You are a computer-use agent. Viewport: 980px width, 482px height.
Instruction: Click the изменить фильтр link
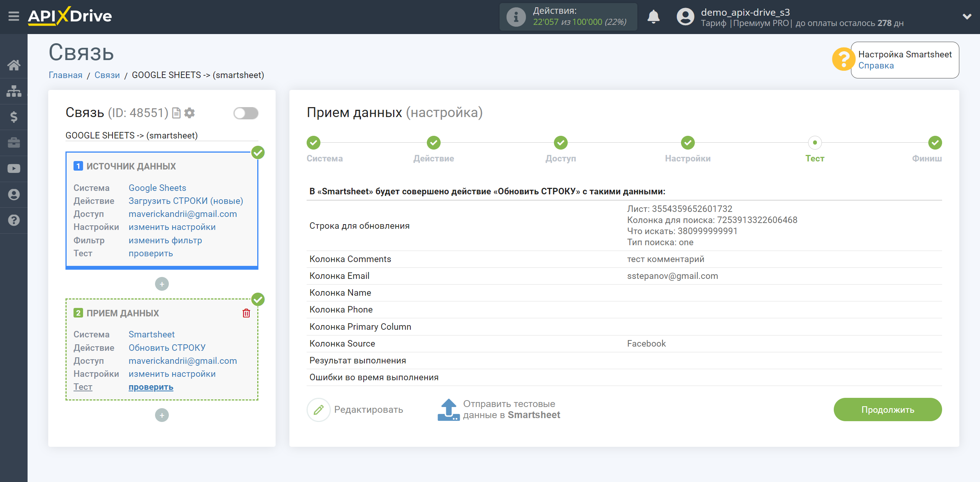pyautogui.click(x=165, y=240)
